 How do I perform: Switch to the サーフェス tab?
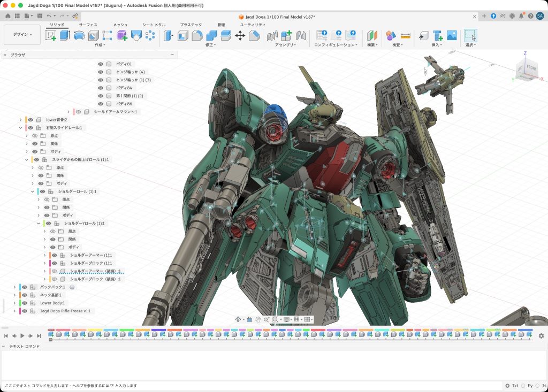pyautogui.click(x=88, y=25)
